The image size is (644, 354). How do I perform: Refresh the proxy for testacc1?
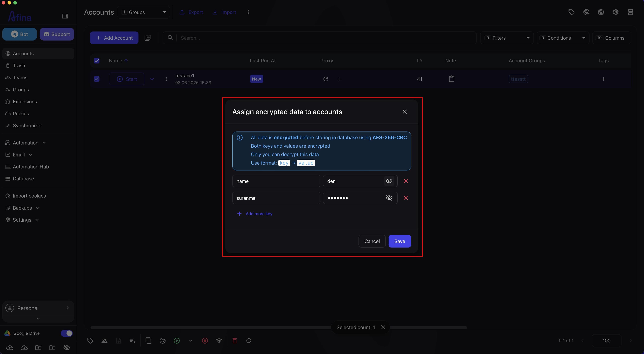326,79
